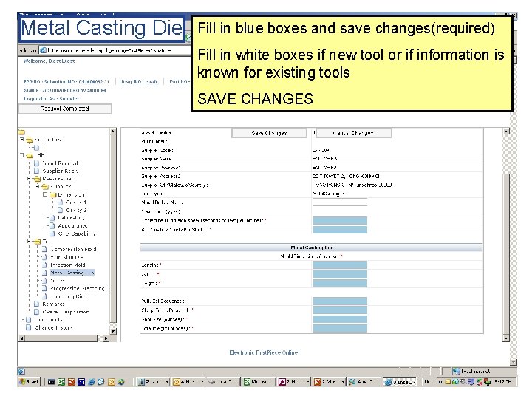This screenshot has width=532, height=399.
Task: Click the browser status bar page icon
Action: click(21, 371)
